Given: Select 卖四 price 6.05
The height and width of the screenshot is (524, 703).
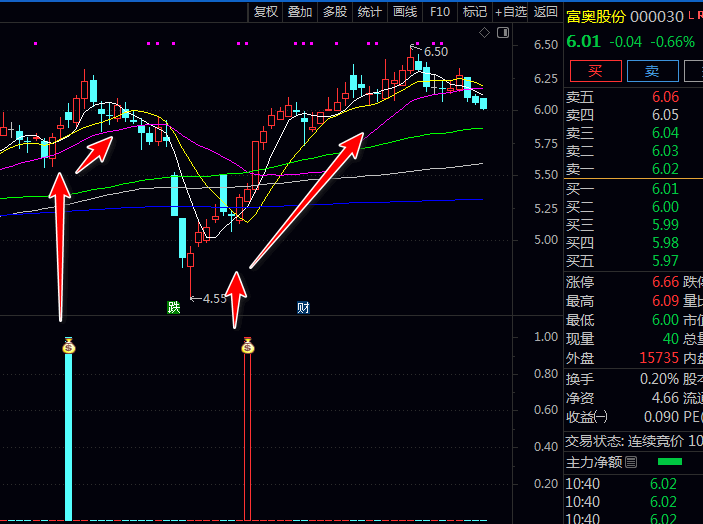Looking at the screenshot, I should click(665, 115).
